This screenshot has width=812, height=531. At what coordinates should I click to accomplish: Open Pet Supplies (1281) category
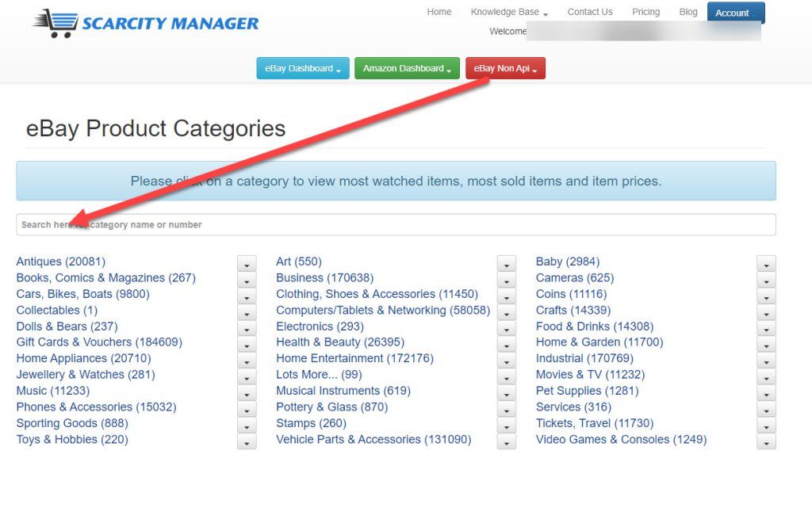tap(588, 391)
